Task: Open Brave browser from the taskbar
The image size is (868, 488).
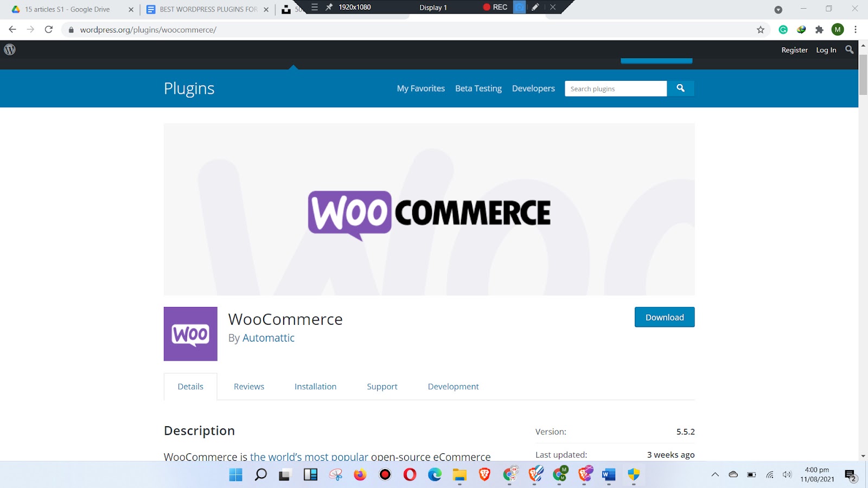Action: [x=484, y=475]
